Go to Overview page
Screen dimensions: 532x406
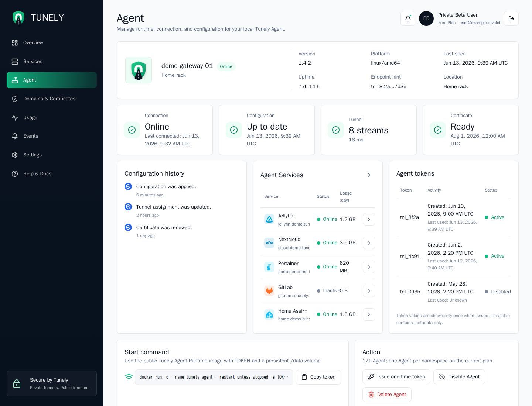(52, 43)
